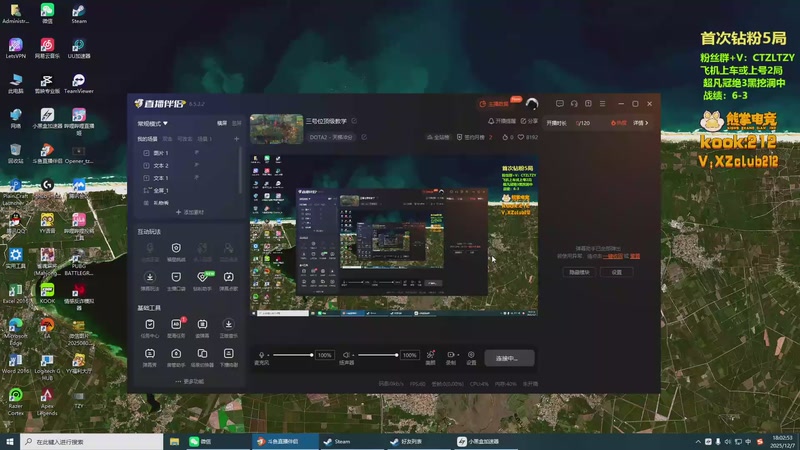Open Apex Legends desktop shortcut
Viewport: 800px width, 450px height.
[47, 402]
